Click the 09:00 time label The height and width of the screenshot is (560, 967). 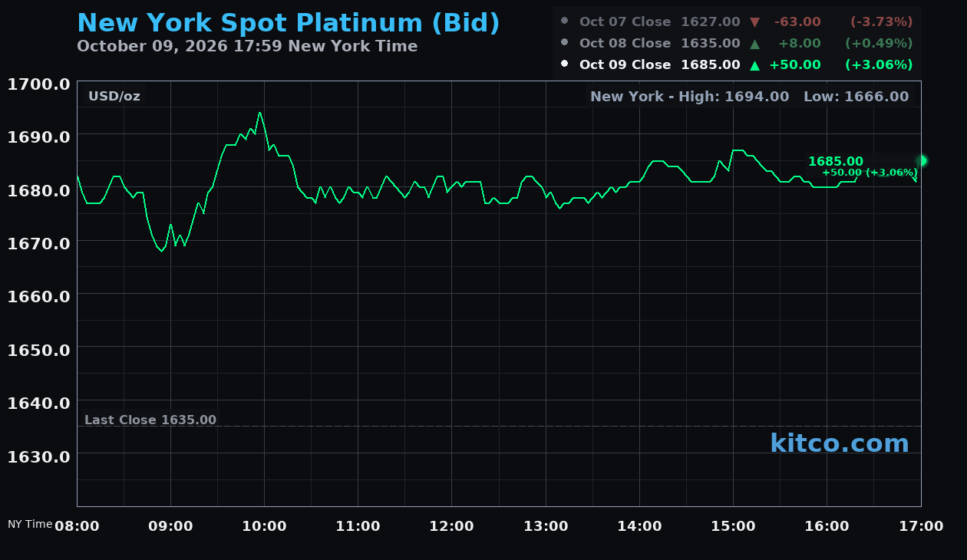point(170,526)
